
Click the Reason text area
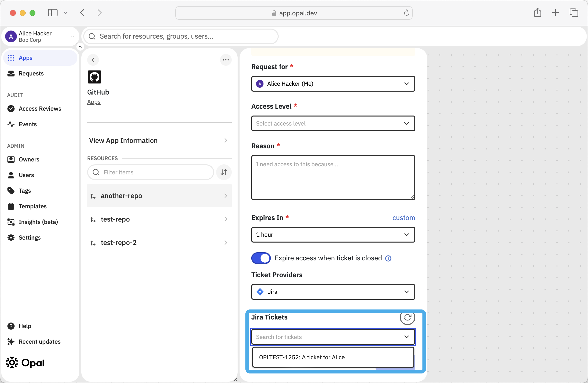(333, 177)
